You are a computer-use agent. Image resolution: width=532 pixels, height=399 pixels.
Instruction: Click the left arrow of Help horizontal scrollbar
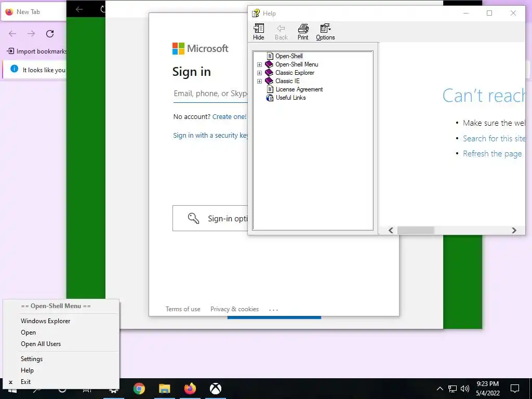pyautogui.click(x=391, y=230)
